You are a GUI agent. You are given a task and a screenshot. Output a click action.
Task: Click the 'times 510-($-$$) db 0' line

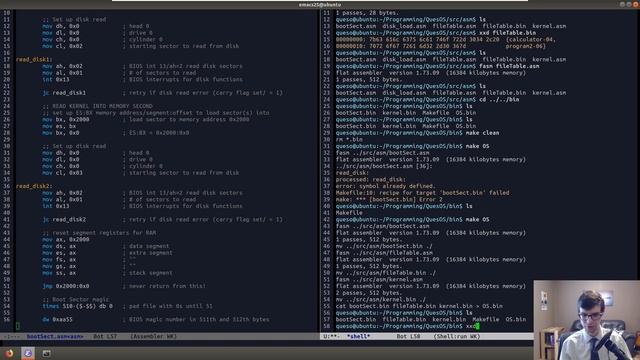click(78, 306)
